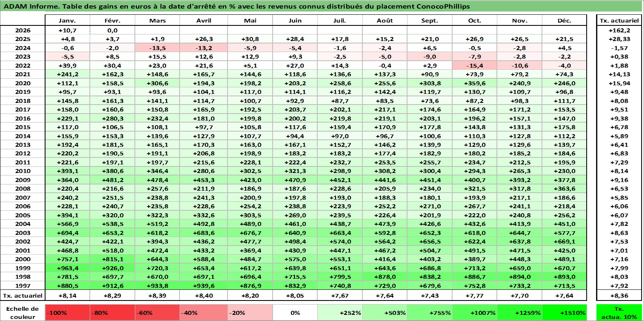Screen dimensions: 644x321
Task: Click the -1,57 actuarial rate for 2024
Action: 619,48
